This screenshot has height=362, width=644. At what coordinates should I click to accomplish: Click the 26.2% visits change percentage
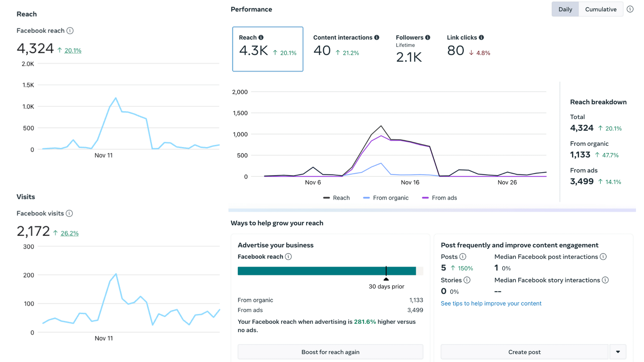tap(69, 233)
